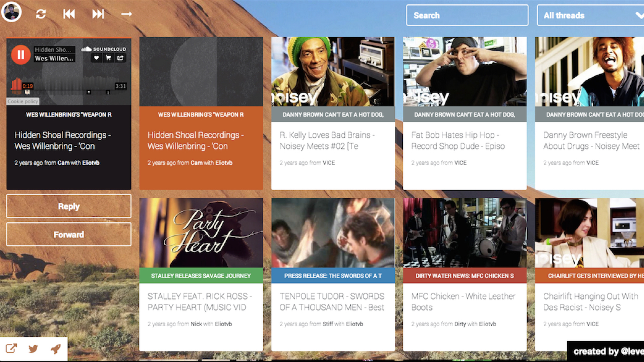644x362 pixels.
Task: Share the SoundCloud track
Action: pos(120,58)
